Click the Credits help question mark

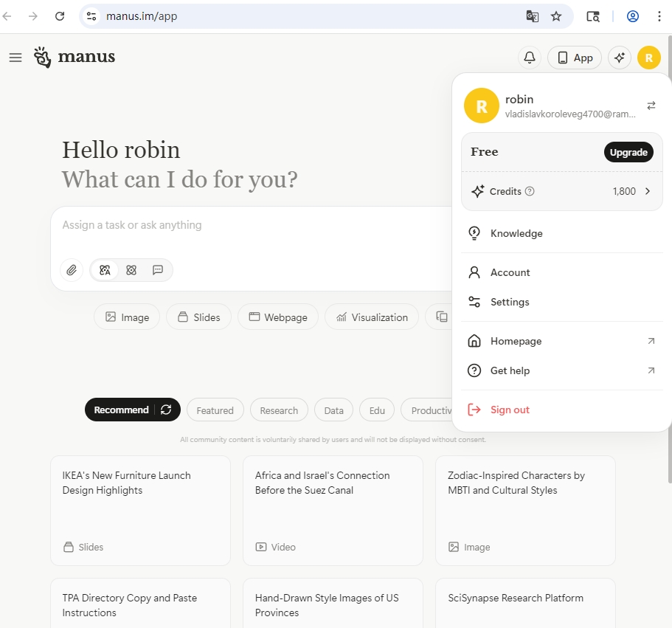[x=530, y=191]
